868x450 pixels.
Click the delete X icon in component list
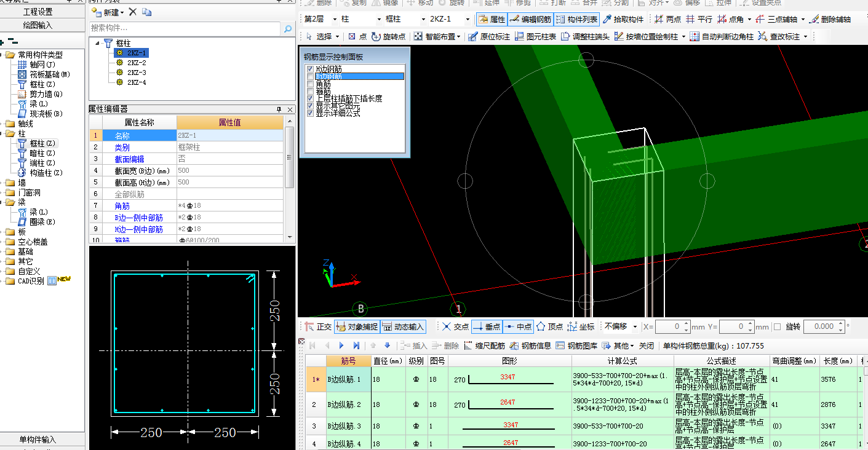[132, 12]
